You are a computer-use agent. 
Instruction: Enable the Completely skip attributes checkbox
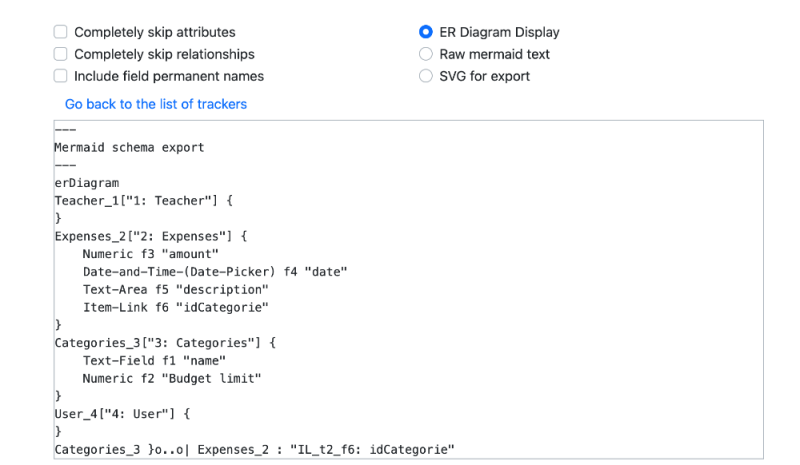[x=61, y=32]
